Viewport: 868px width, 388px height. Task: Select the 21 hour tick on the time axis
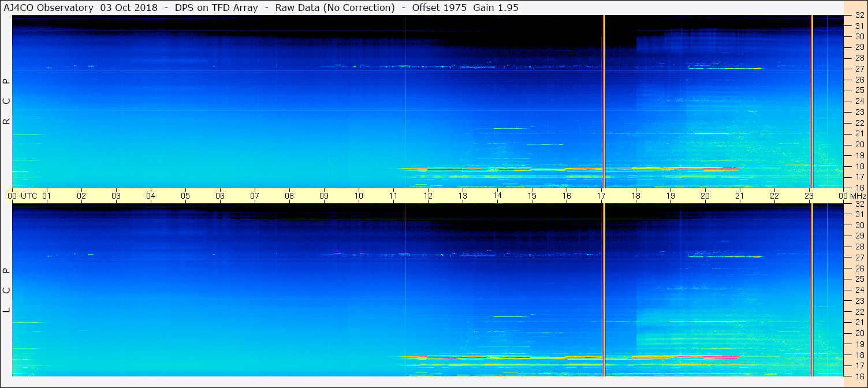[740, 196]
